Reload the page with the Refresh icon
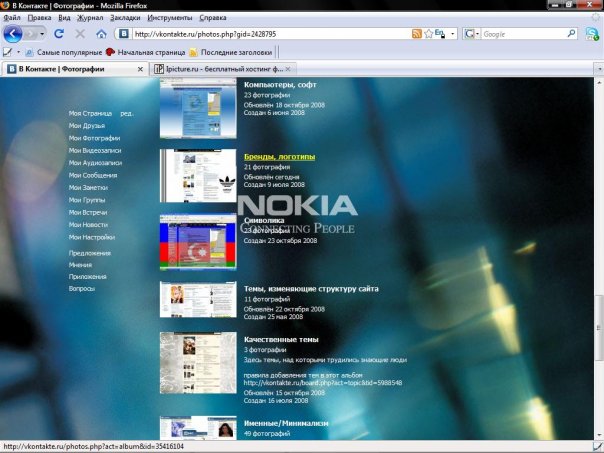 tap(59, 34)
